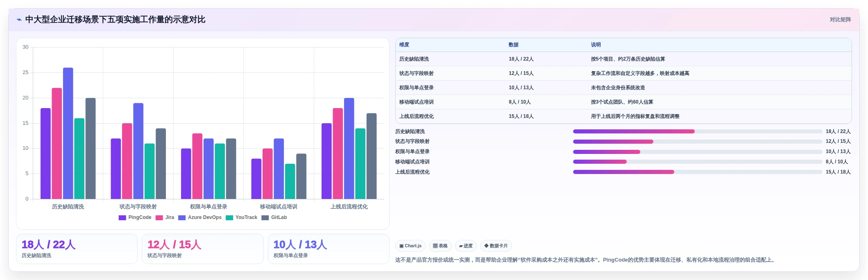Click YouTrack bar for 状态与字段映射
Screen dimensions: 868x280
pos(150,171)
